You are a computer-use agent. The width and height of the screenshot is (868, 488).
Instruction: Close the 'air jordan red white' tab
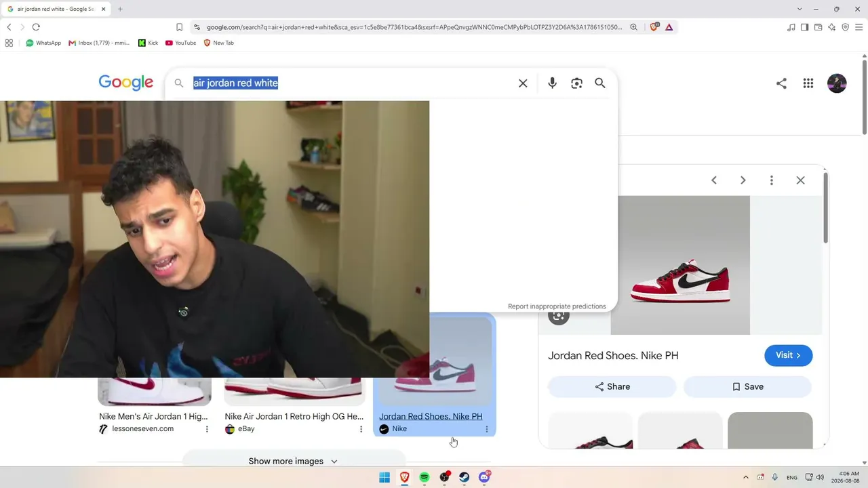pos(104,9)
